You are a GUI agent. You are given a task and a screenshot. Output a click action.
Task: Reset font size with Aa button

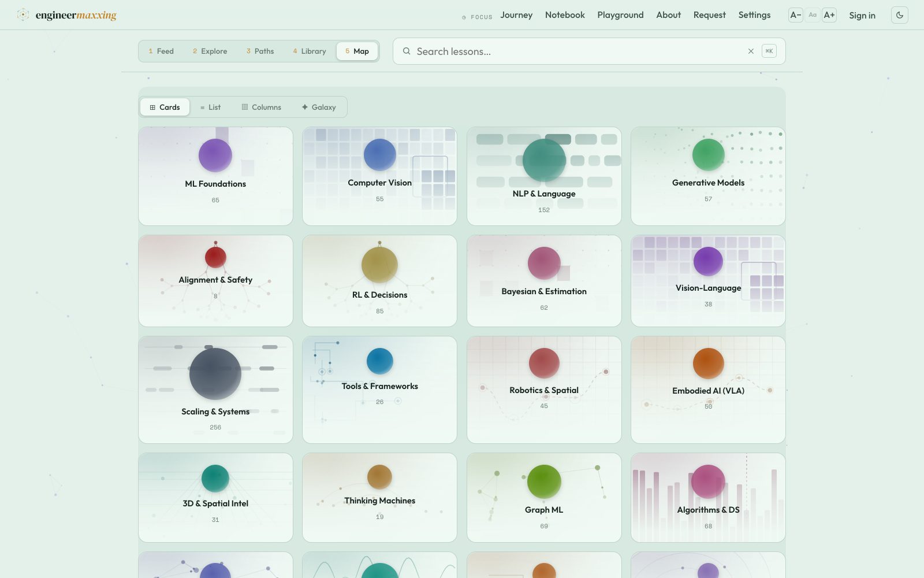[x=813, y=15]
